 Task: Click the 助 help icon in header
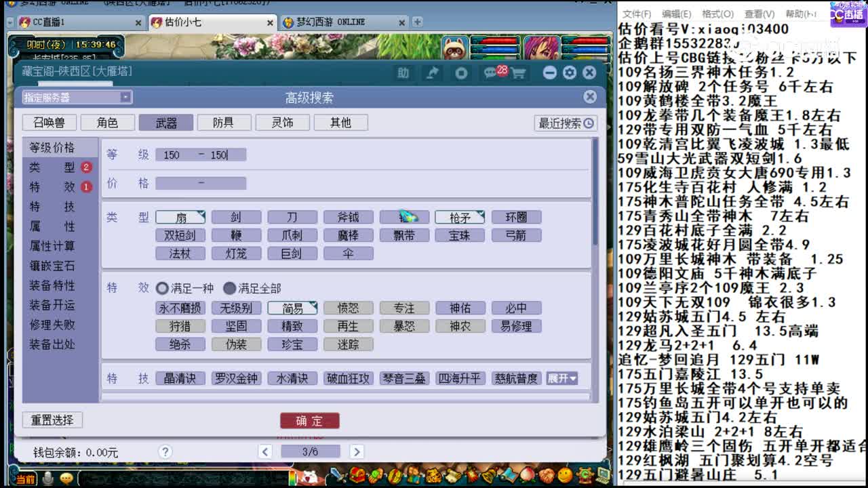403,73
